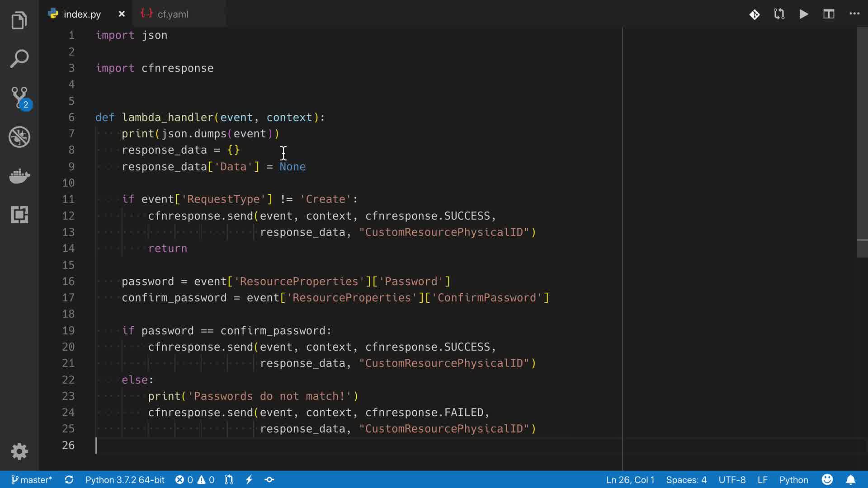Open Source Control with 2 changes
Image resolution: width=868 pixels, height=488 pixels.
[x=20, y=98]
